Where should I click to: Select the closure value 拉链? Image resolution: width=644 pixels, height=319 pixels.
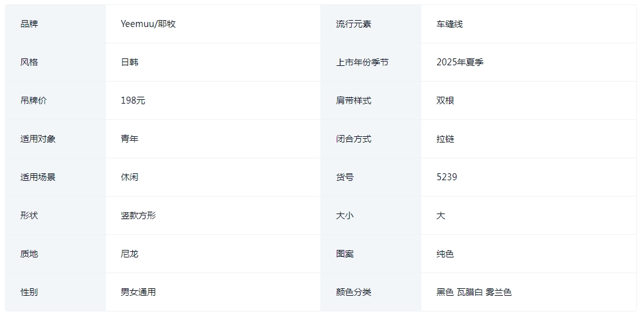[x=445, y=139]
